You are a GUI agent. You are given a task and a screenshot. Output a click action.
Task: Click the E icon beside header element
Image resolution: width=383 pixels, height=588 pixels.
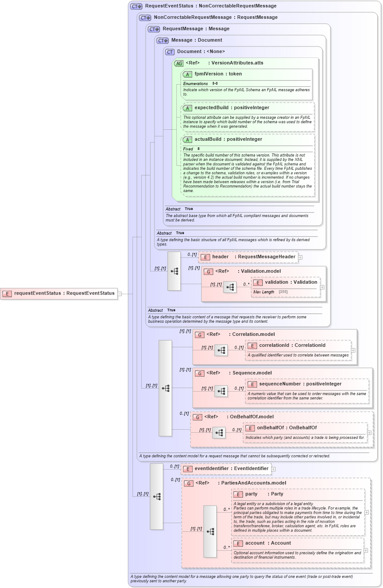pos(205,257)
